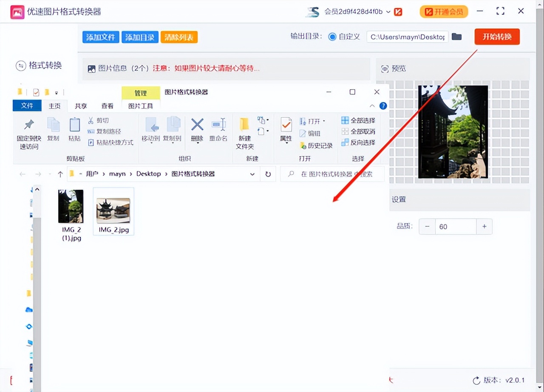Click the quick access properties checkmark icon

36,92
